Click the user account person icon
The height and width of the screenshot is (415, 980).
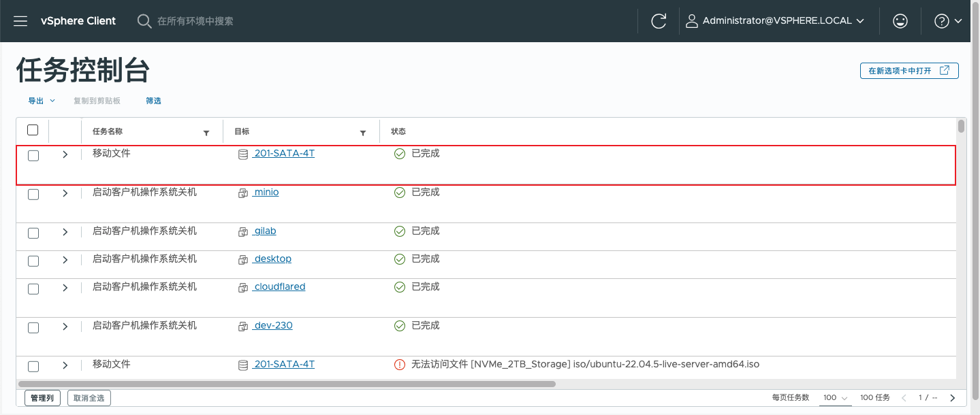pyautogui.click(x=692, y=21)
